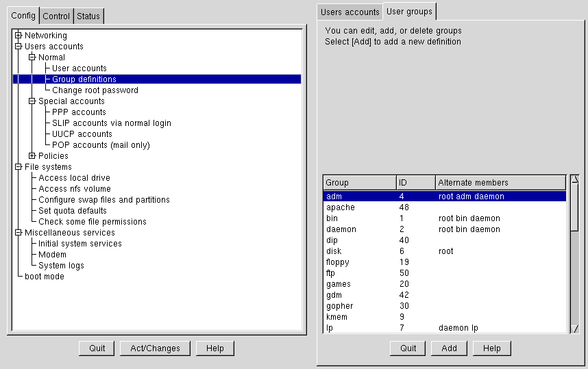588x369 pixels.
Task: Expand the Policies tree node
Action: pyautogui.click(x=32, y=156)
